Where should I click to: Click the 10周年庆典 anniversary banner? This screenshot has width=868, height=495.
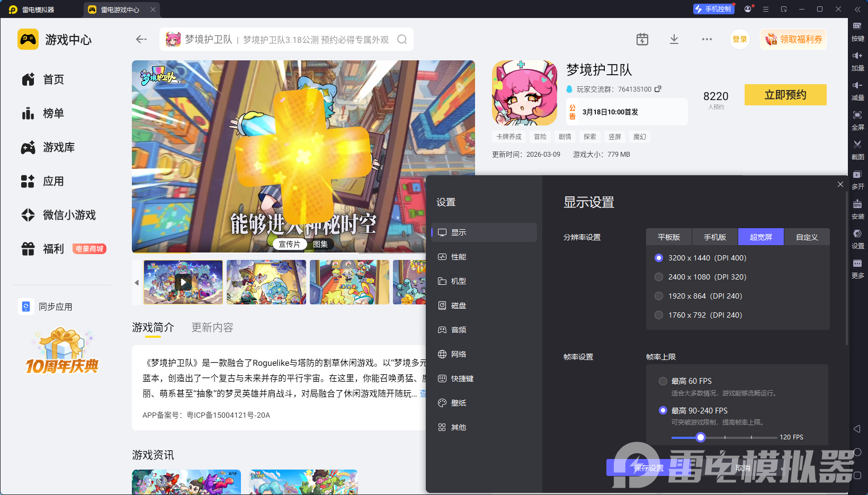(62, 351)
